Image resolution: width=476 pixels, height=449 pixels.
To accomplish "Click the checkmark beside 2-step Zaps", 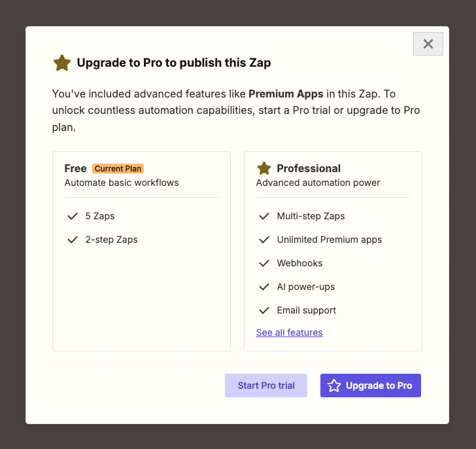I will tap(73, 240).
